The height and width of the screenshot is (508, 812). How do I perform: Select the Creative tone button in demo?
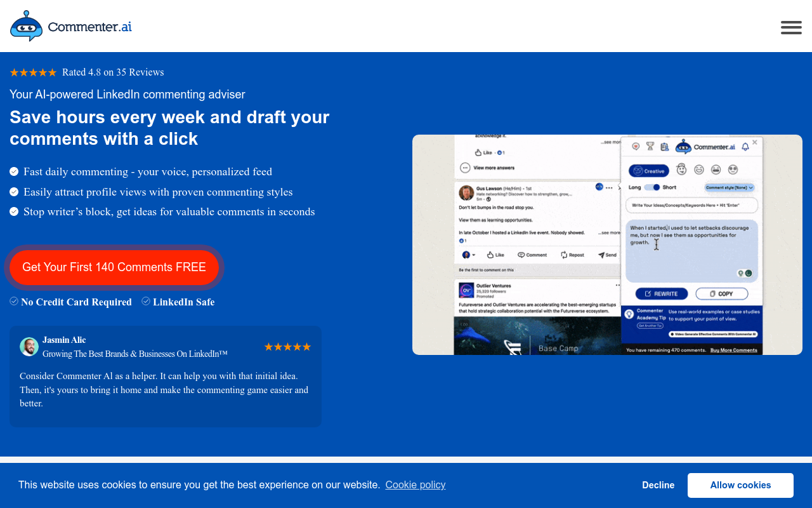point(648,171)
